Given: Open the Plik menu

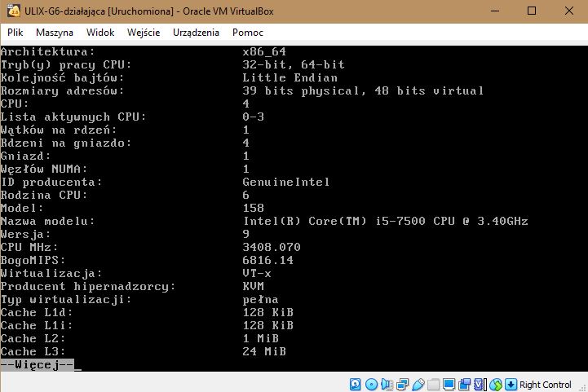Looking at the screenshot, I should (15, 33).
